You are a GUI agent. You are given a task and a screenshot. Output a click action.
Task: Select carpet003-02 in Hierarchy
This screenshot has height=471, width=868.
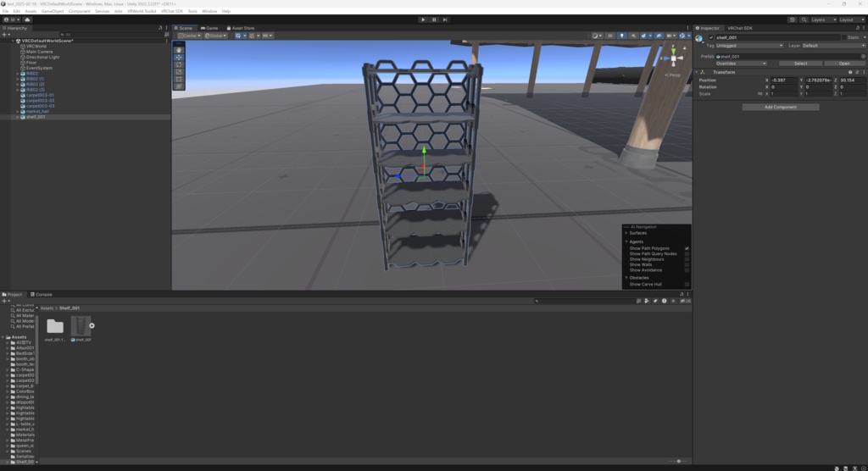coord(41,101)
